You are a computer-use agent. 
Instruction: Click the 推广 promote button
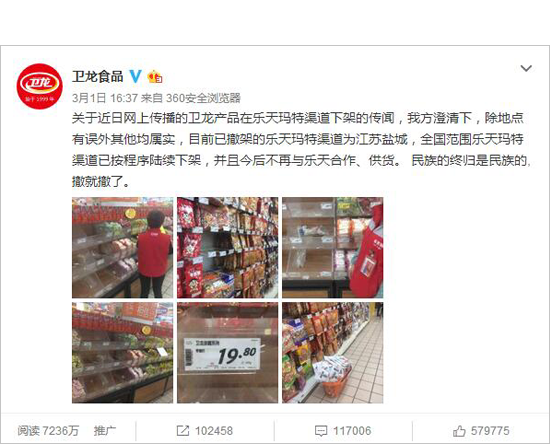(x=105, y=431)
